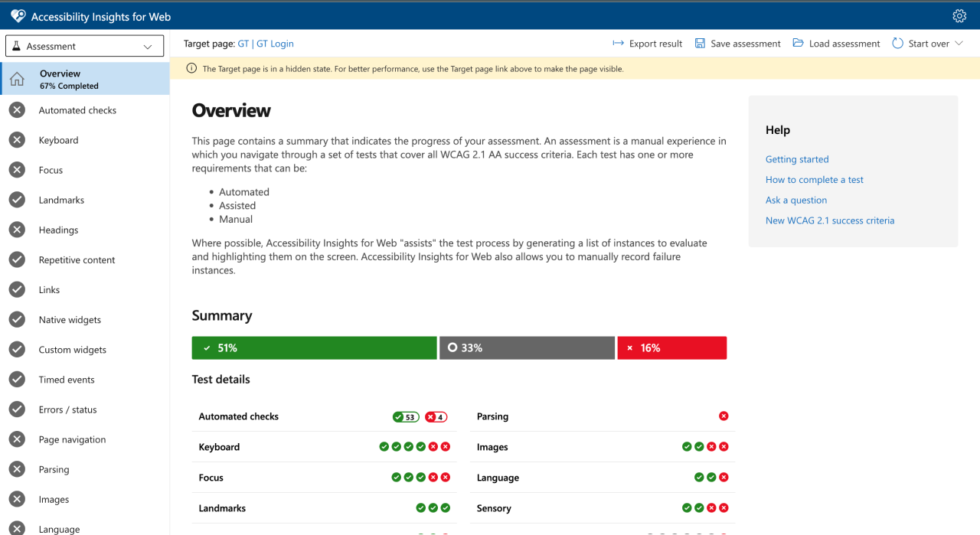Open the Errors / status test in sidebar
This screenshot has width=980, height=535.
click(85, 409)
